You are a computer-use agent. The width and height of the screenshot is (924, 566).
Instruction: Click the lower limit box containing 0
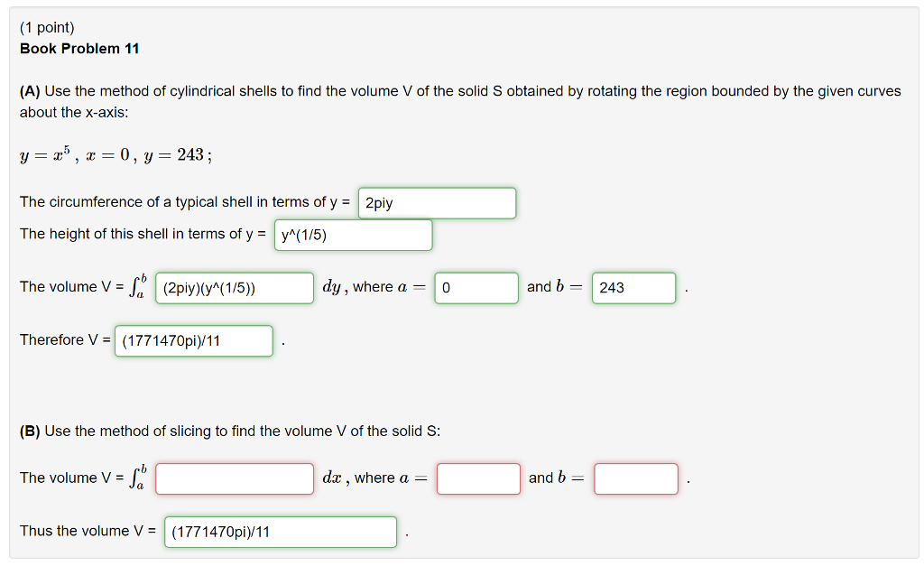(x=476, y=287)
